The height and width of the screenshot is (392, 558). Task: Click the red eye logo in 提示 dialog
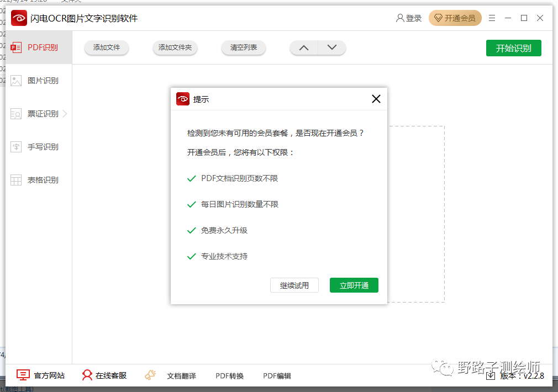[x=183, y=99]
